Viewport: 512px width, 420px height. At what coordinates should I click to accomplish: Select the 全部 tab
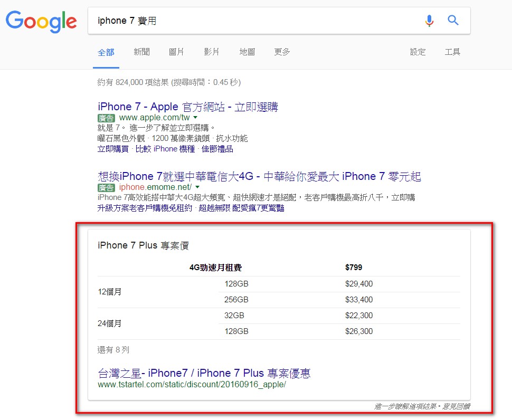(x=106, y=52)
